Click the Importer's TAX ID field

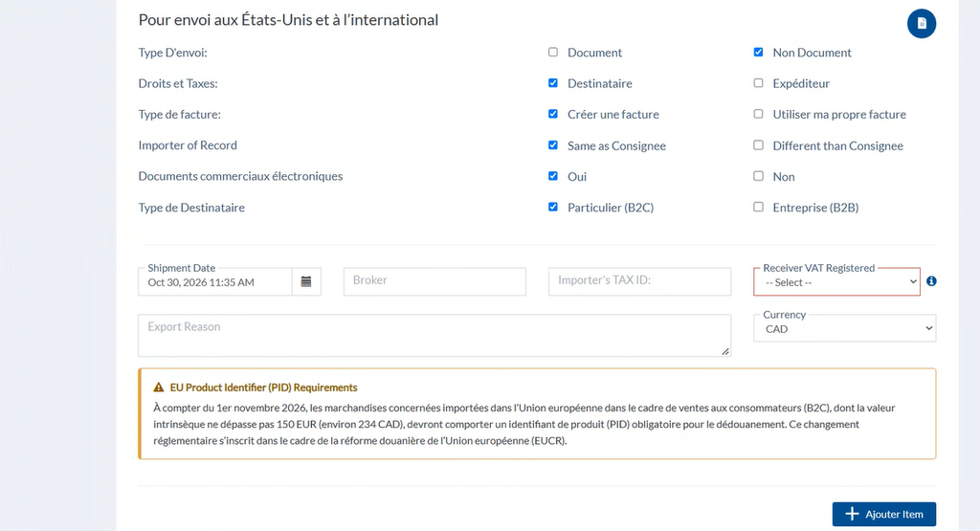point(639,281)
